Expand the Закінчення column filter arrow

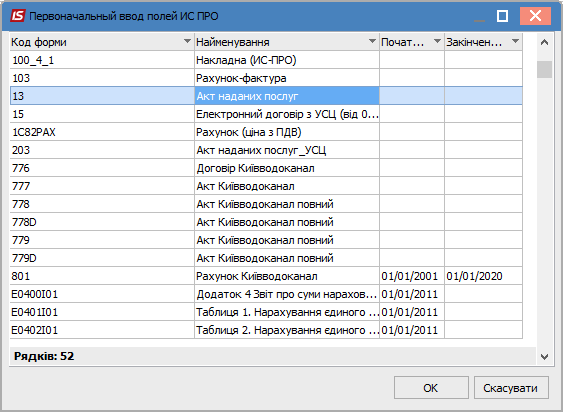[515, 41]
